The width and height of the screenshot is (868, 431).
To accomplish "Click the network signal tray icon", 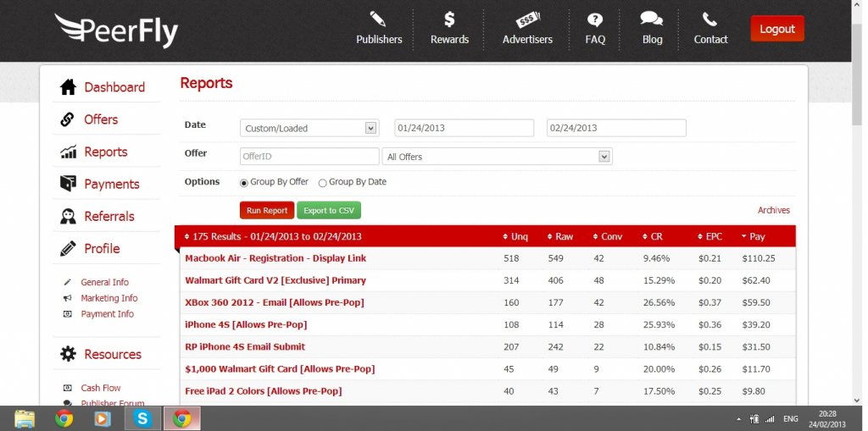I will (x=769, y=419).
